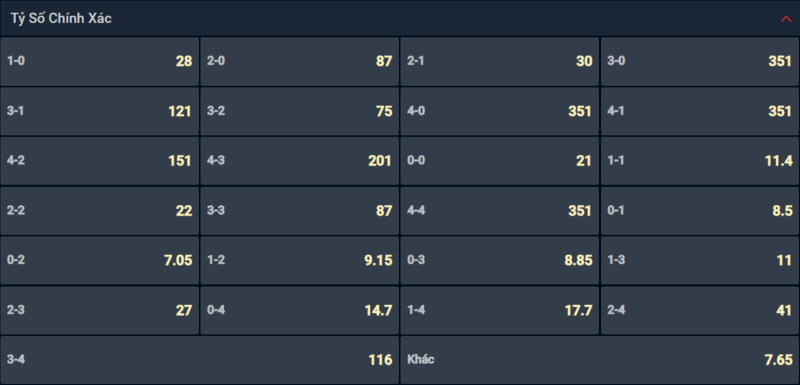Image resolution: width=800 pixels, height=385 pixels.
Task: Select the 0-2 score at odds 7.05
Action: (99, 260)
